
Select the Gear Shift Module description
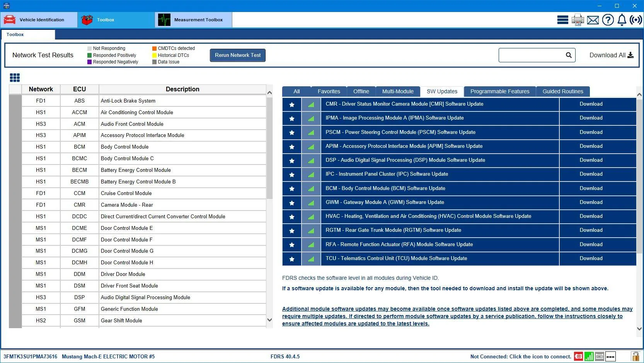point(182,321)
